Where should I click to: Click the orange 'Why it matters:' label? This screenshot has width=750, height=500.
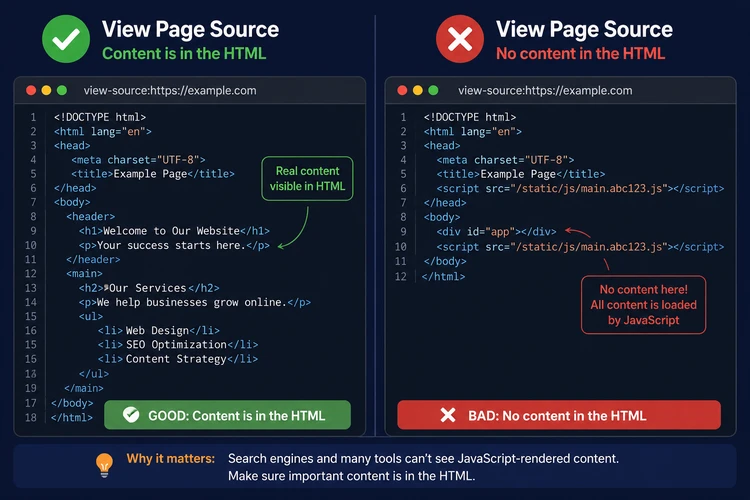pyautogui.click(x=171, y=458)
